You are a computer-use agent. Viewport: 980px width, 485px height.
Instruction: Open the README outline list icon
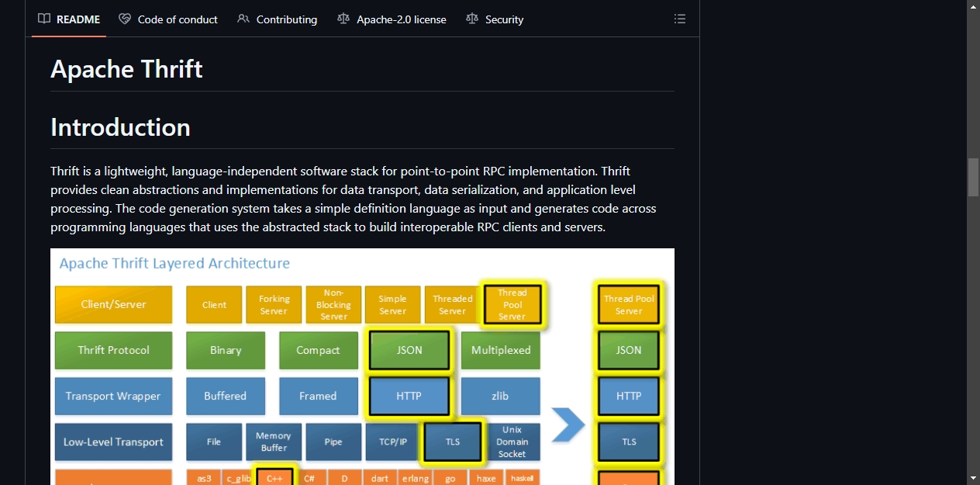(680, 19)
